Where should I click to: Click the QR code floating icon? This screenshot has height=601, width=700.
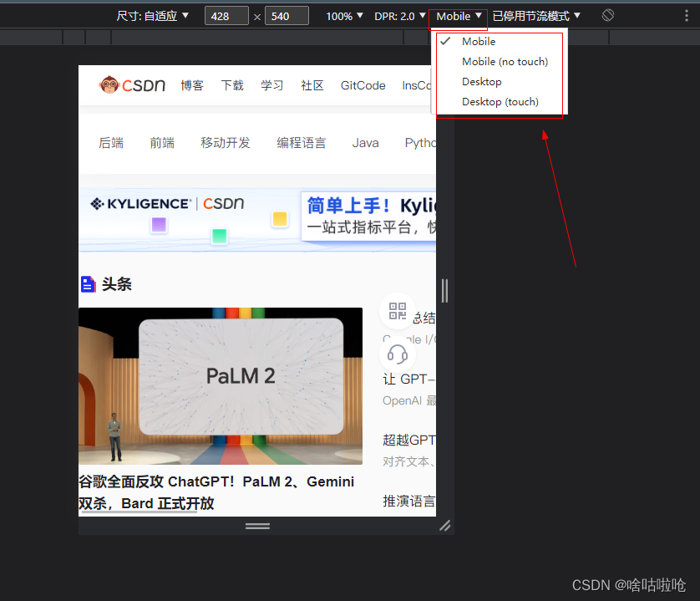(x=398, y=311)
